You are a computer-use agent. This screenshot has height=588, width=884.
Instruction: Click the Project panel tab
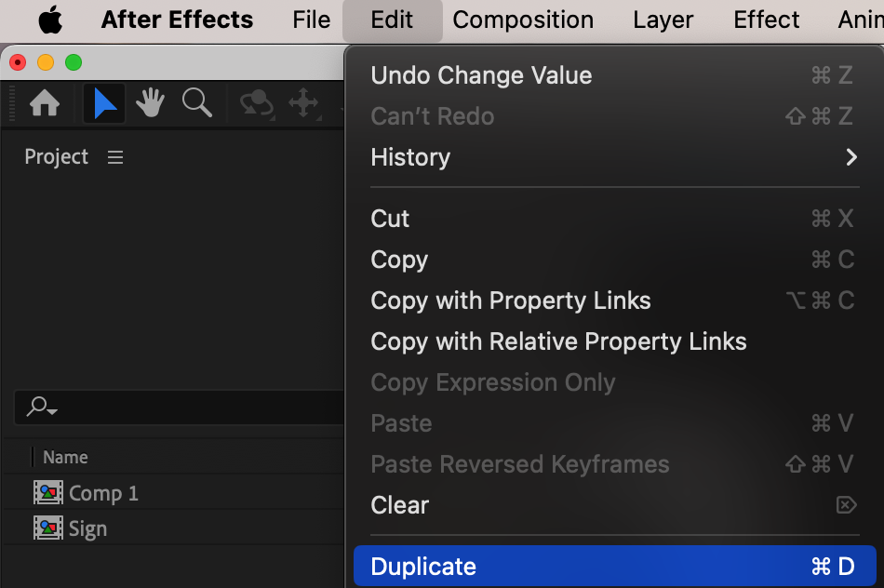57,156
